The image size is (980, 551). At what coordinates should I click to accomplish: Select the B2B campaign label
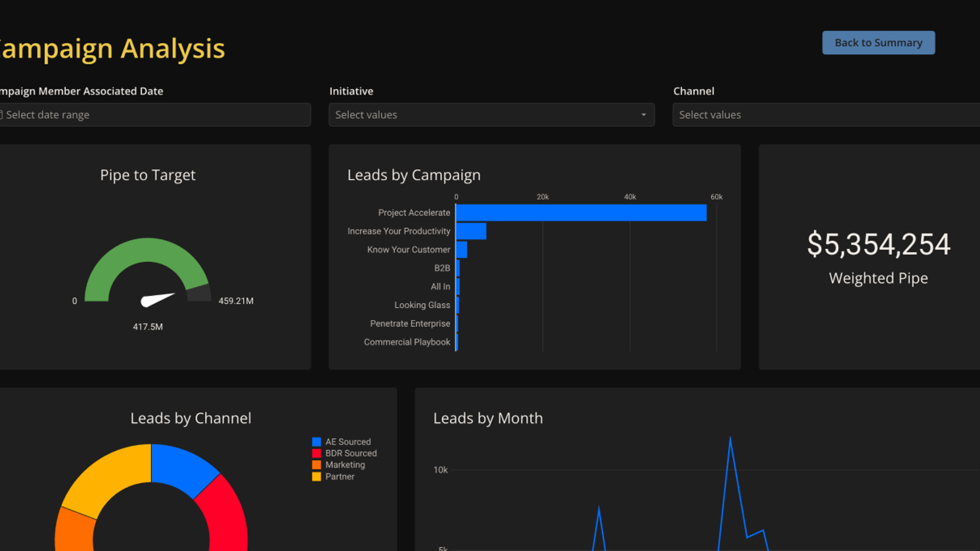442,268
